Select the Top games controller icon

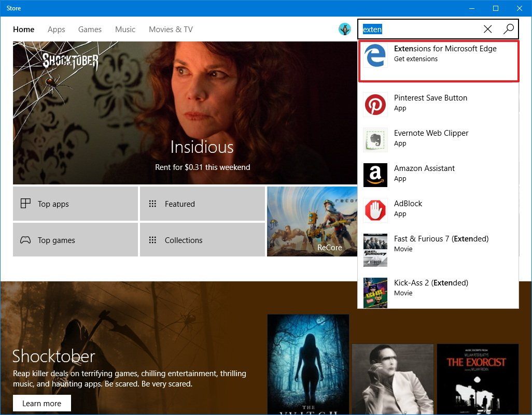25,240
